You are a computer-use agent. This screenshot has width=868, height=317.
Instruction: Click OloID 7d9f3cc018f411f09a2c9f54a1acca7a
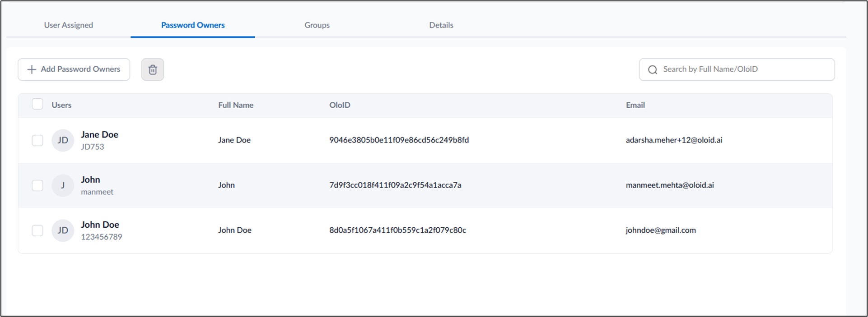point(395,185)
